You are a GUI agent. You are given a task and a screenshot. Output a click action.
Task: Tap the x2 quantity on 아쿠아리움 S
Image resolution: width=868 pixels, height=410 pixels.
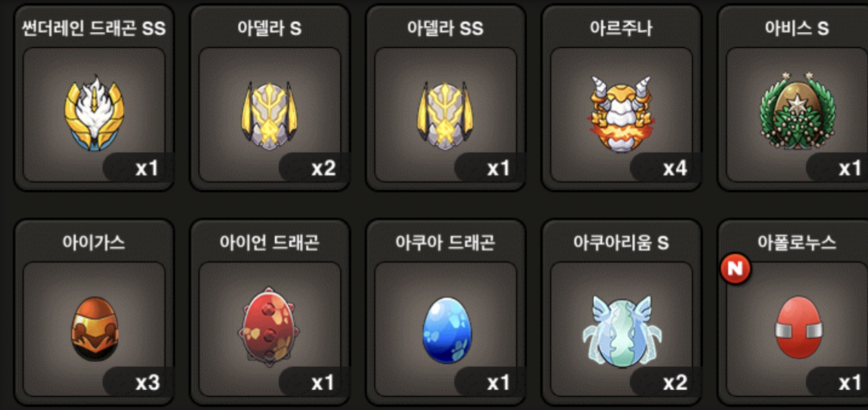pos(675,383)
